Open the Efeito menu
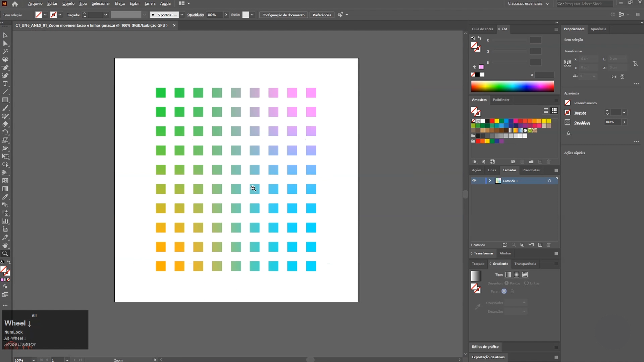The width and height of the screenshot is (644, 362). pyautogui.click(x=120, y=4)
